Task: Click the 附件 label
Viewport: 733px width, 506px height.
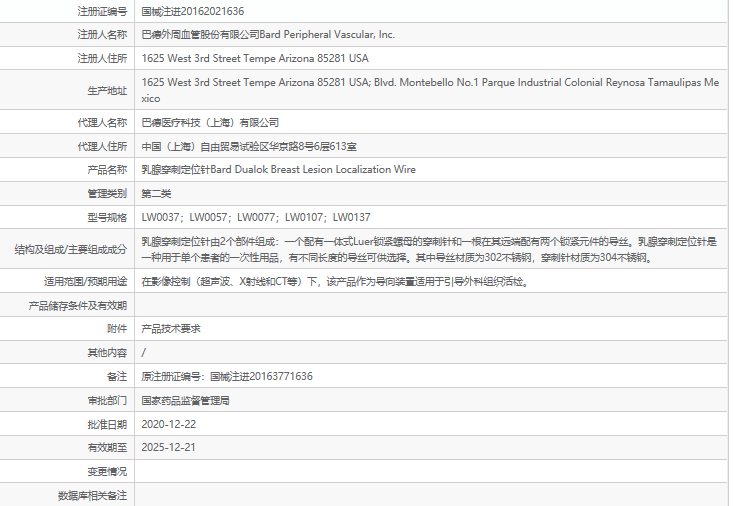Action: pyautogui.click(x=117, y=329)
